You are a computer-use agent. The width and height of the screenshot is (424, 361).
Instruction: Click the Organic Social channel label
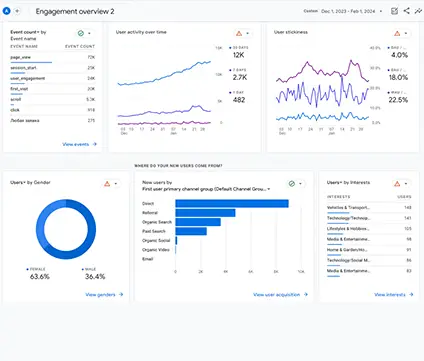tap(156, 241)
